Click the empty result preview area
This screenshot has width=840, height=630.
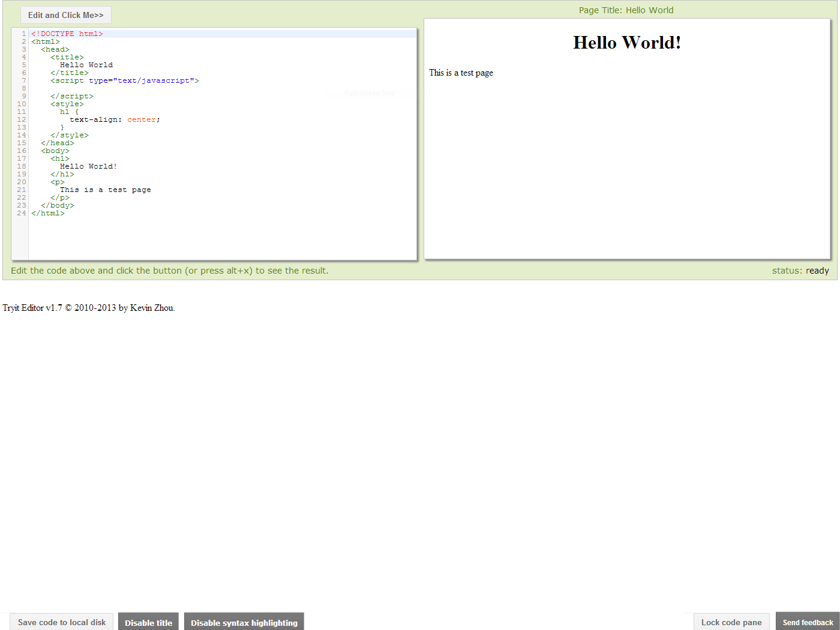[x=626, y=180]
